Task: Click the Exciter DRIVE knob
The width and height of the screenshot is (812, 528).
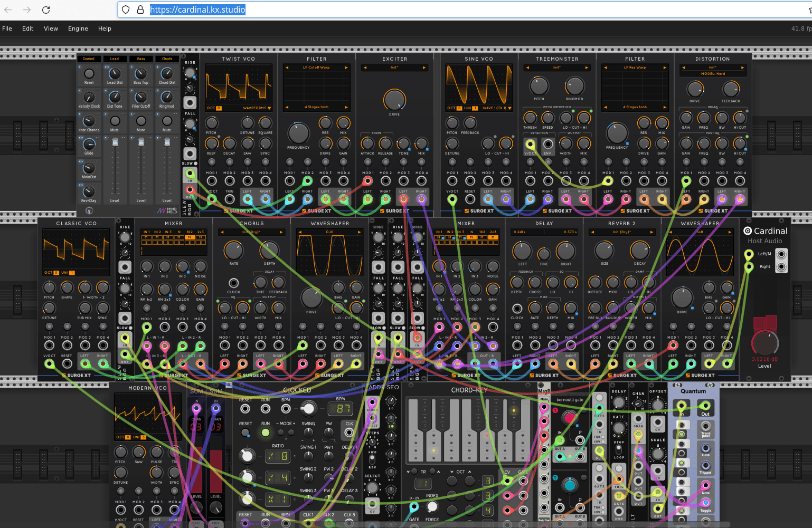Action: coord(394,100)
